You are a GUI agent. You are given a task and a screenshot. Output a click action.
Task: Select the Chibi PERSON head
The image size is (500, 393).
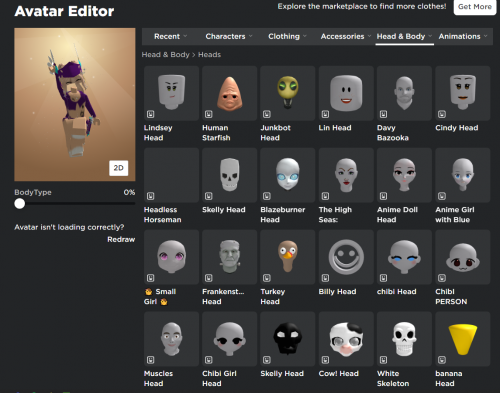463,257
